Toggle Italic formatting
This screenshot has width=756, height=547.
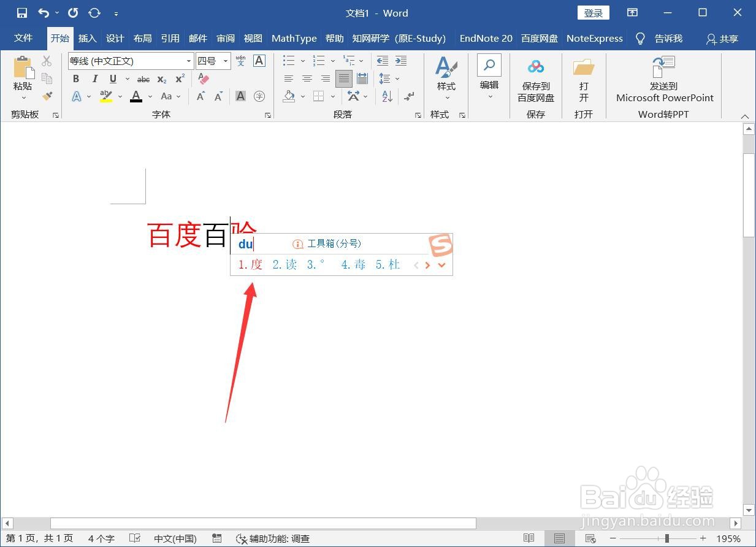point(95,78)
